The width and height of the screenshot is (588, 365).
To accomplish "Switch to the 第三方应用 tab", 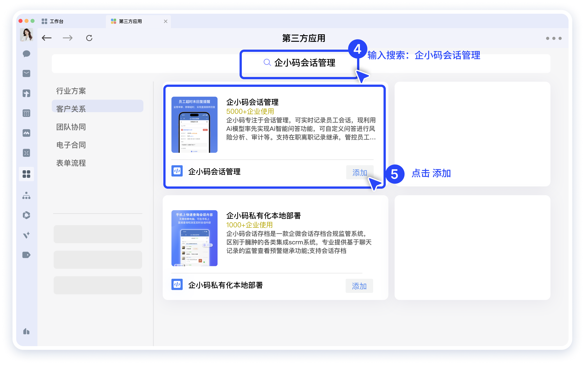I will [138, 21].
